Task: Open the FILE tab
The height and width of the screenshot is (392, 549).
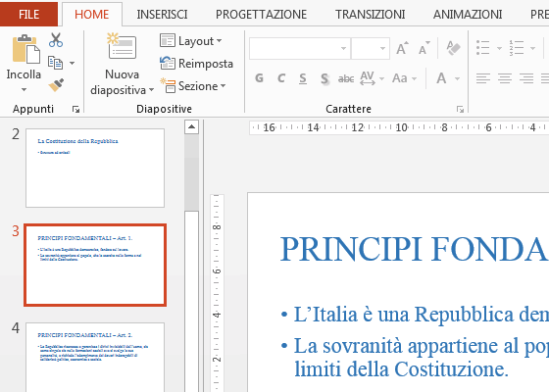Action: pyautogui.click(x=28, y=14)
